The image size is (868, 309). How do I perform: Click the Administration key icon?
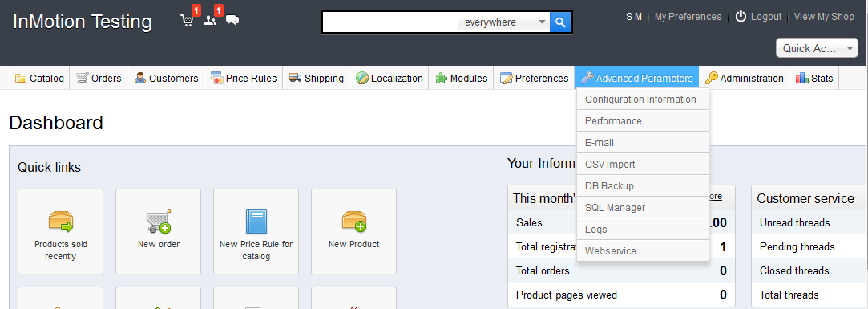click(x=712, y=78)
